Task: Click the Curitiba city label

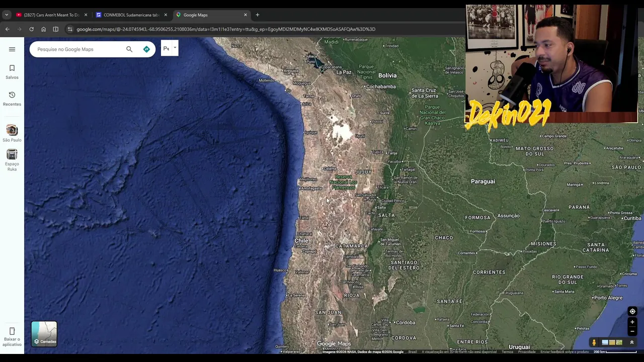Action: coord(632,218)
